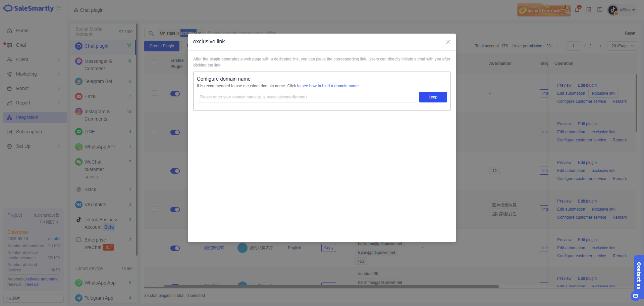
Task: Click the help question mark icon
Action: click(x=600, y=10)
